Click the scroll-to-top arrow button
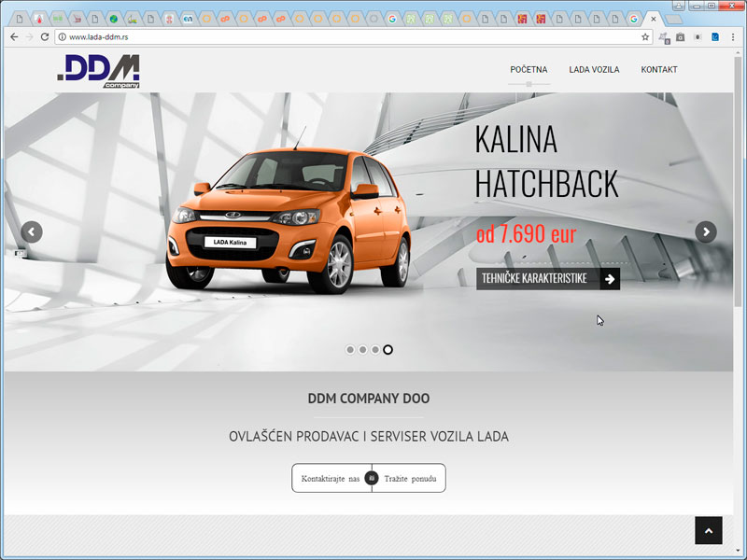Viewport: 747px width, 560px height. tap(708, 530)
